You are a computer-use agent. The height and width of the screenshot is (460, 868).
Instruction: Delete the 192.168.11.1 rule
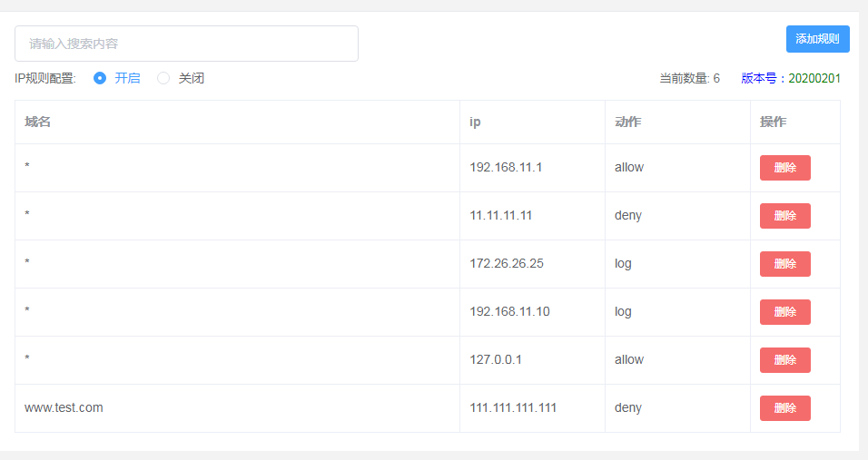click(785, 168)
